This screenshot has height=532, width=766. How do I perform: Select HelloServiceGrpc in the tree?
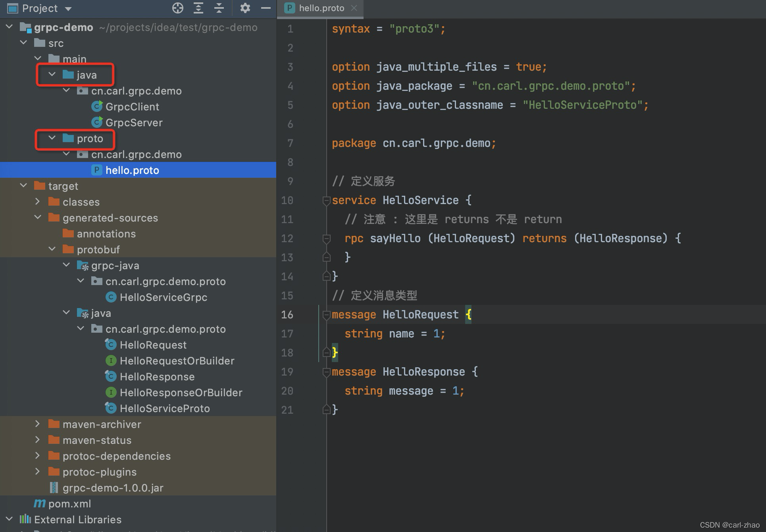click(x=163, y=297)
